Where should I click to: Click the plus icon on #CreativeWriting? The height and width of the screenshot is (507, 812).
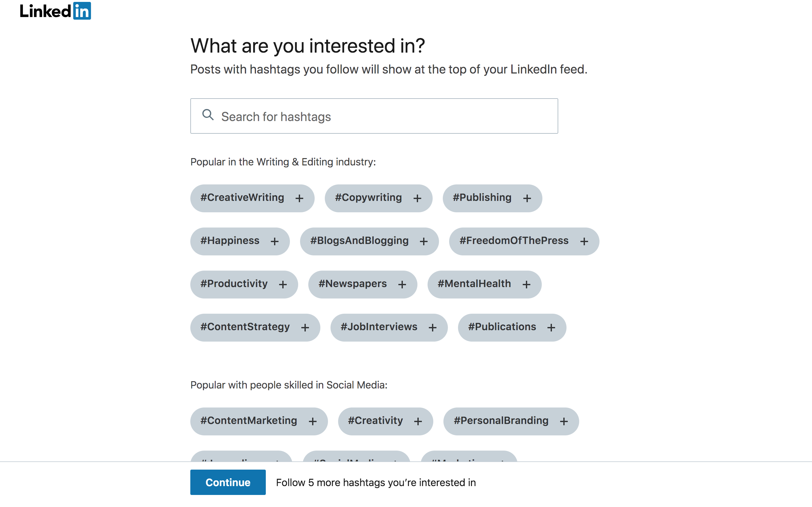point(299,198)
